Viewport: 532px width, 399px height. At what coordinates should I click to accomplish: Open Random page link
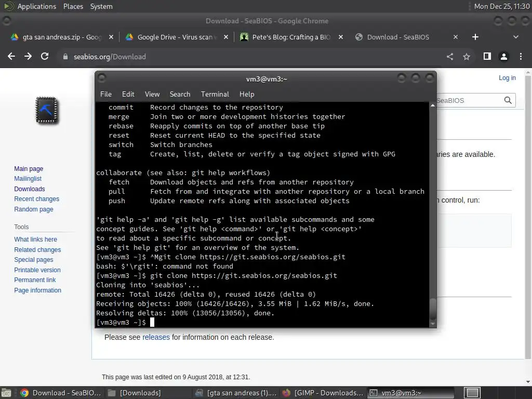point(34,209)
